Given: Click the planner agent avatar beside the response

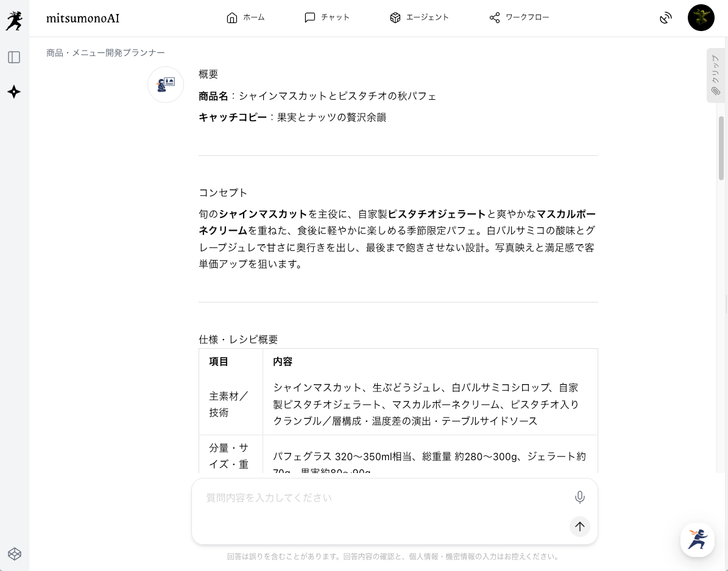Looking at the screenshot, I should (x=166, y=85).
